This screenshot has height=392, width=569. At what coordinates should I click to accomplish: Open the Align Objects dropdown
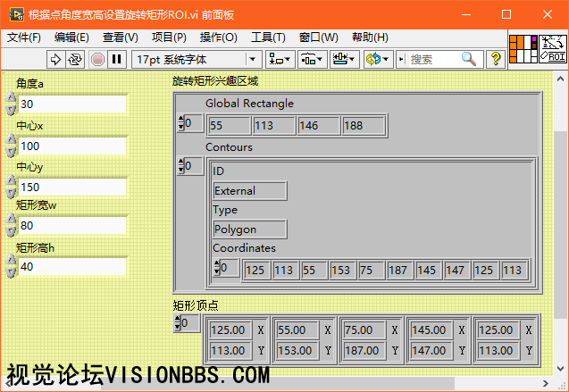click(x=280, y=59)
